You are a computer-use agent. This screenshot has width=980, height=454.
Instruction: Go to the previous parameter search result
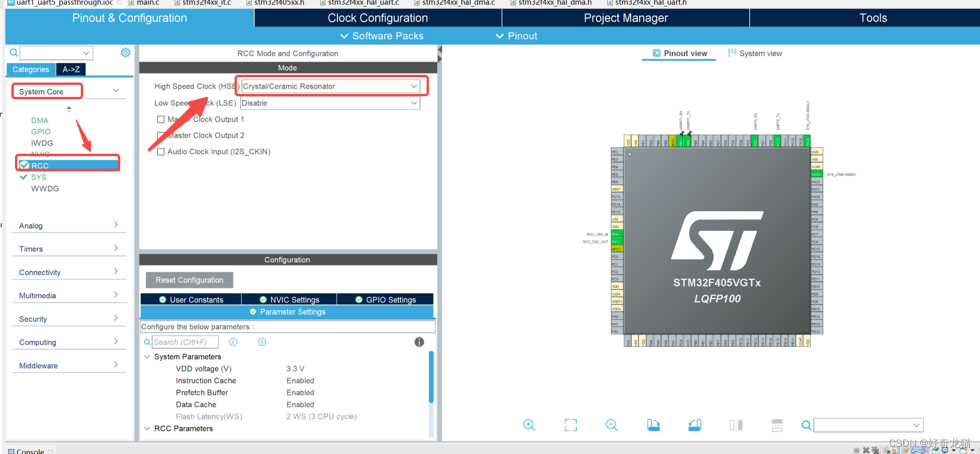[x=233, y=342]
